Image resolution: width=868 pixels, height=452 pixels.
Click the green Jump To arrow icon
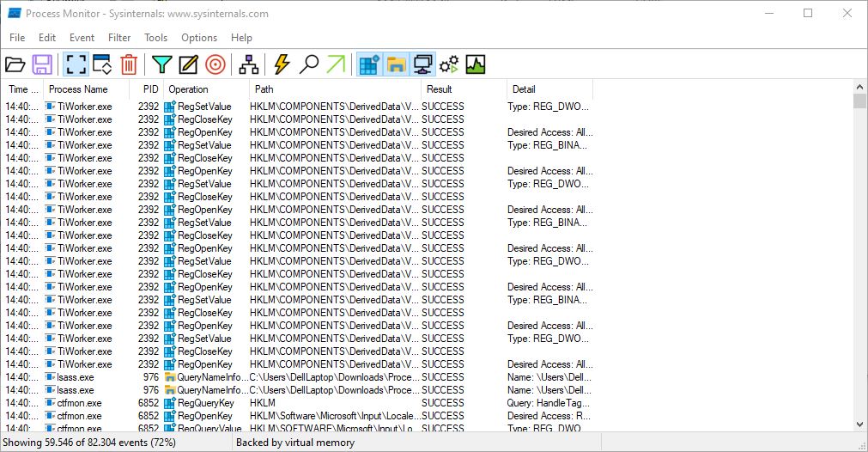click(x=336, y=64)
